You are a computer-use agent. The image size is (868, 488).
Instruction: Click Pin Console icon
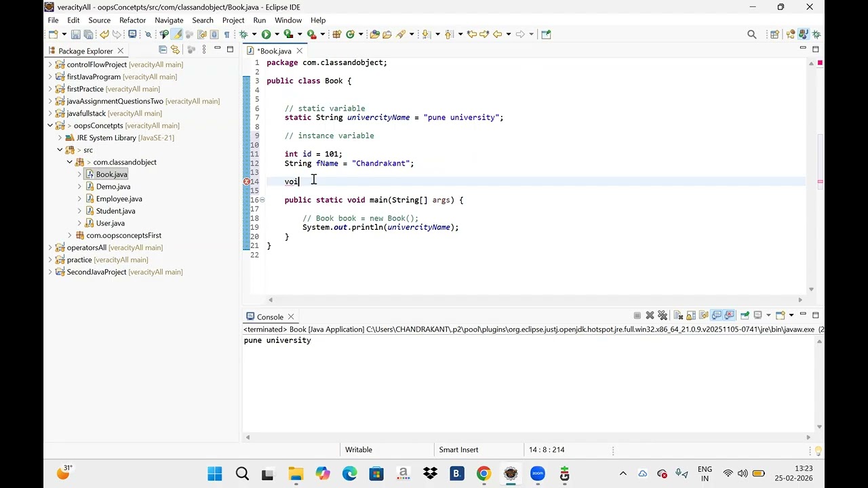(745, 315)
